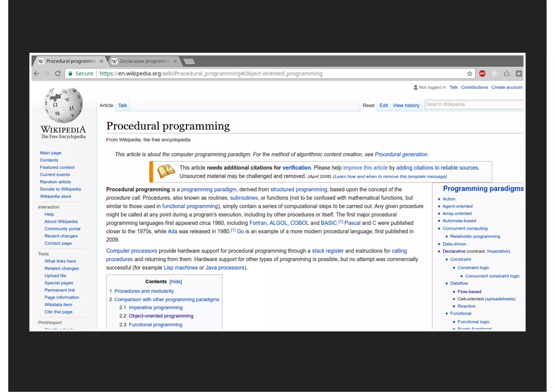Open the View history tab
This screenshot has width=555, height=392.
pos(406,105)
